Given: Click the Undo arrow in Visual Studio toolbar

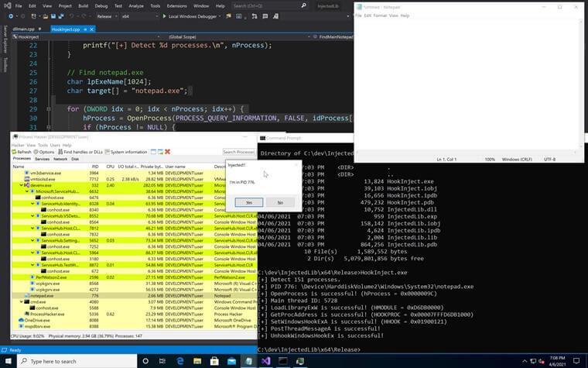Looking at the screenshot, I should coord(72,16).
